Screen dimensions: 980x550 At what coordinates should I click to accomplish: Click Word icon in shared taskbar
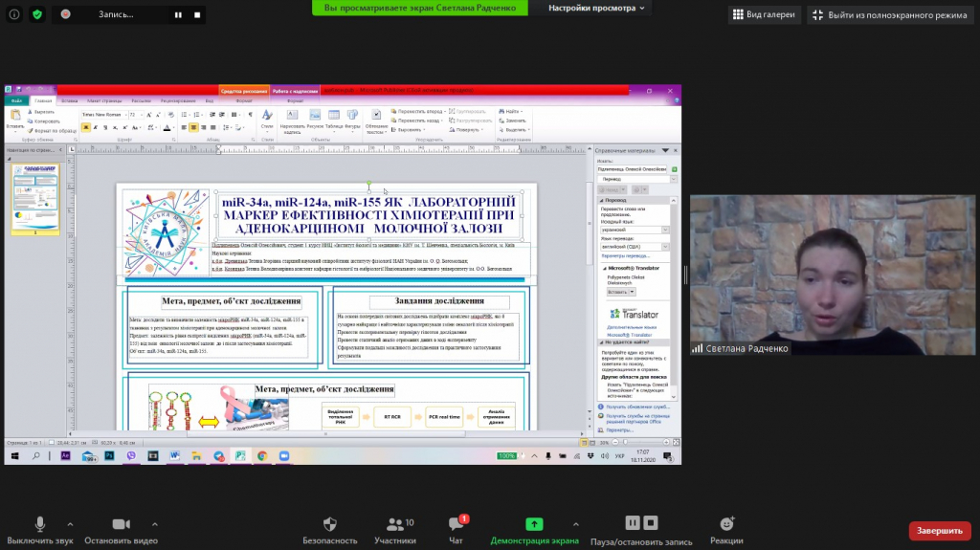click(x=174, y=455)
